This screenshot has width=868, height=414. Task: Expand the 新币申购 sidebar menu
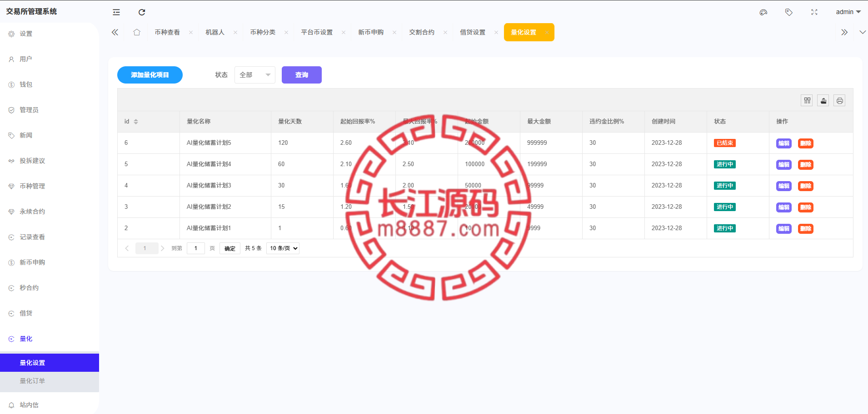pyautogui.click(x=50, y=262)
